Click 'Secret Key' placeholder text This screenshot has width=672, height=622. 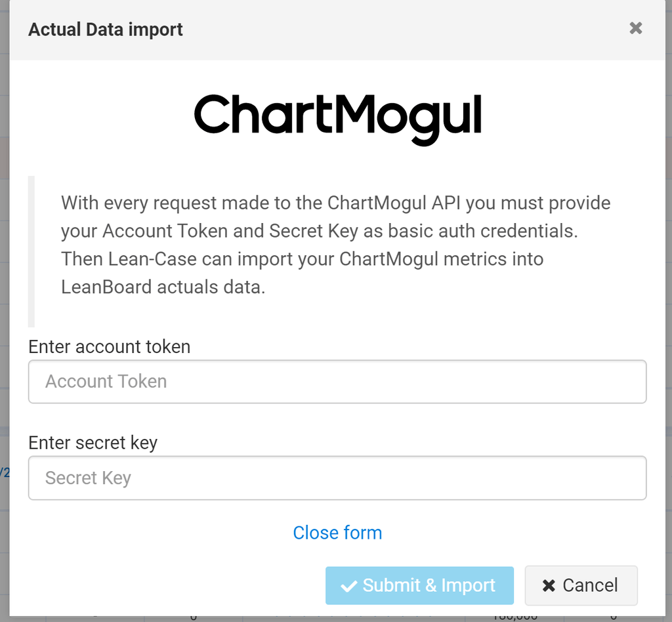coord(88,478)
